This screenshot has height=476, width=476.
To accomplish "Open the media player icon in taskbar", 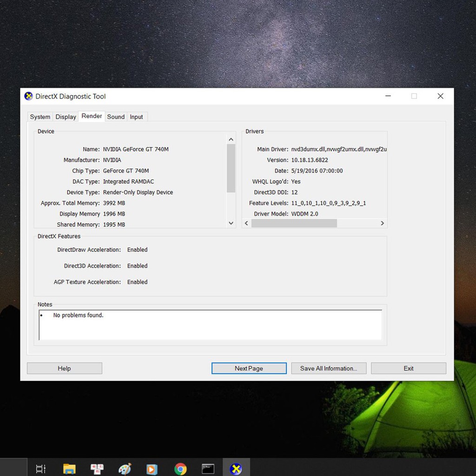I will coord(152,469).
